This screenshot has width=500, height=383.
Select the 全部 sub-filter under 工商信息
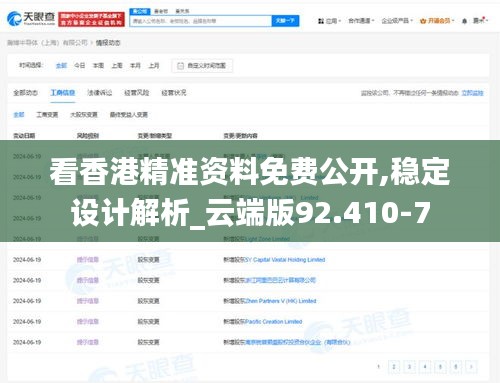tap(19, 115)
